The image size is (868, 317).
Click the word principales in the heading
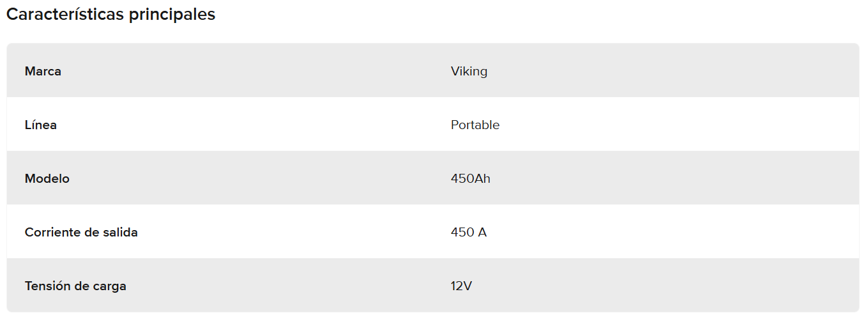coord(172,15)
